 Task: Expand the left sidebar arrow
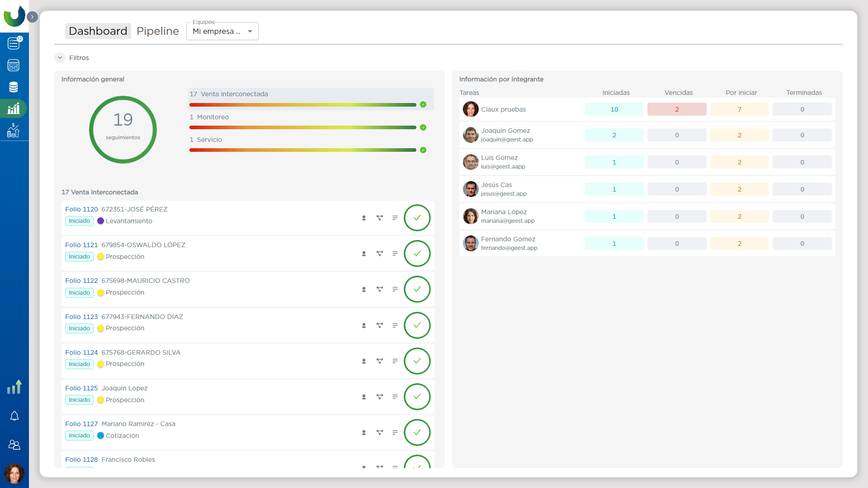click(x=32, y=17)
